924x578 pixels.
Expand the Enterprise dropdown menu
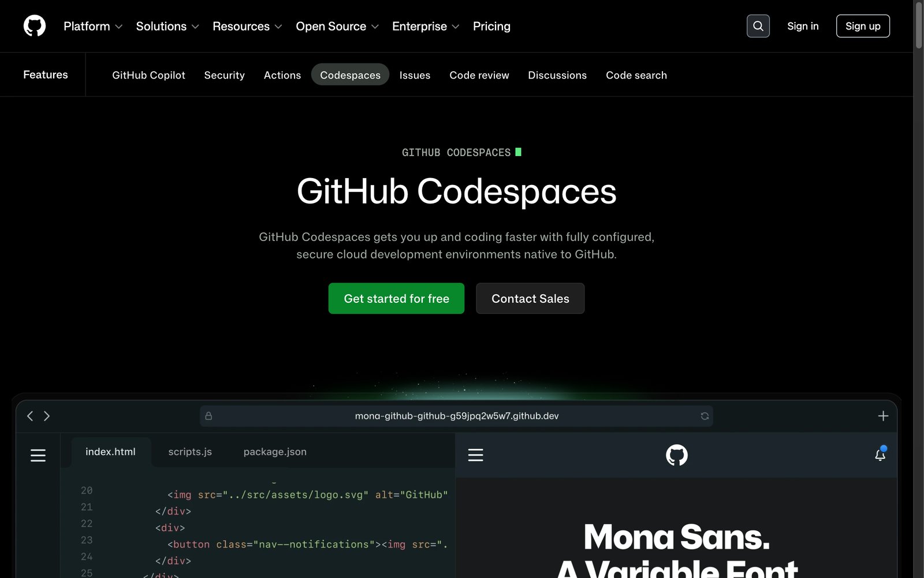[426, 27]
